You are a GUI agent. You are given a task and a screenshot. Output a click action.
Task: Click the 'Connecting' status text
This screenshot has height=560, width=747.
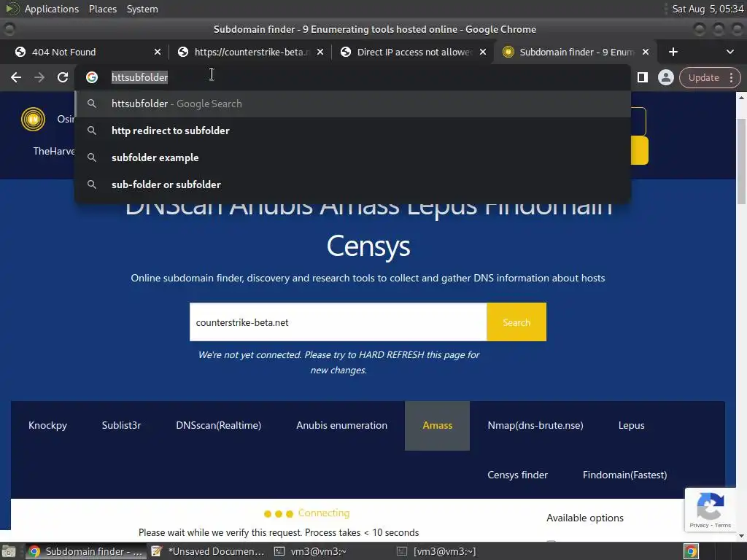[x=323, y=513]
